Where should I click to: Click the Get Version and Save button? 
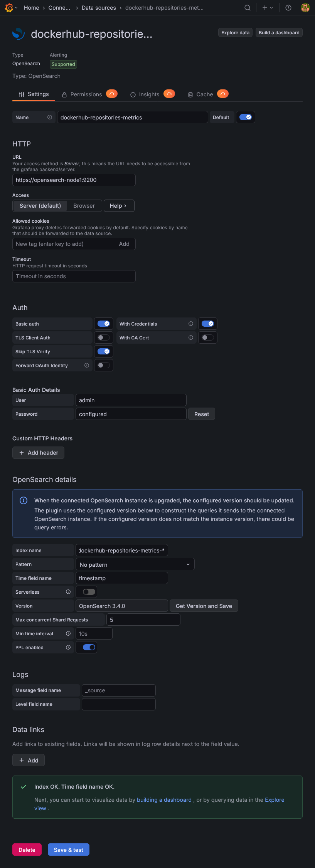204,606
